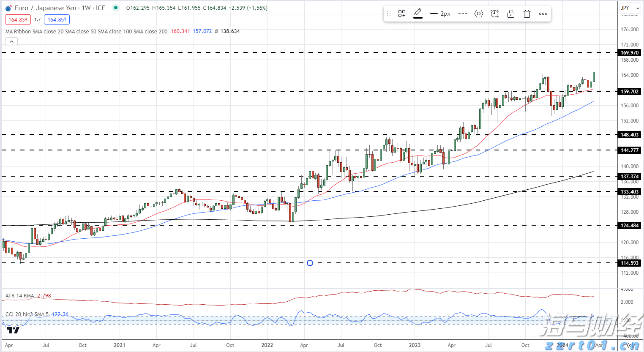Toggle the lock on selected drawing

coord(511,14)
